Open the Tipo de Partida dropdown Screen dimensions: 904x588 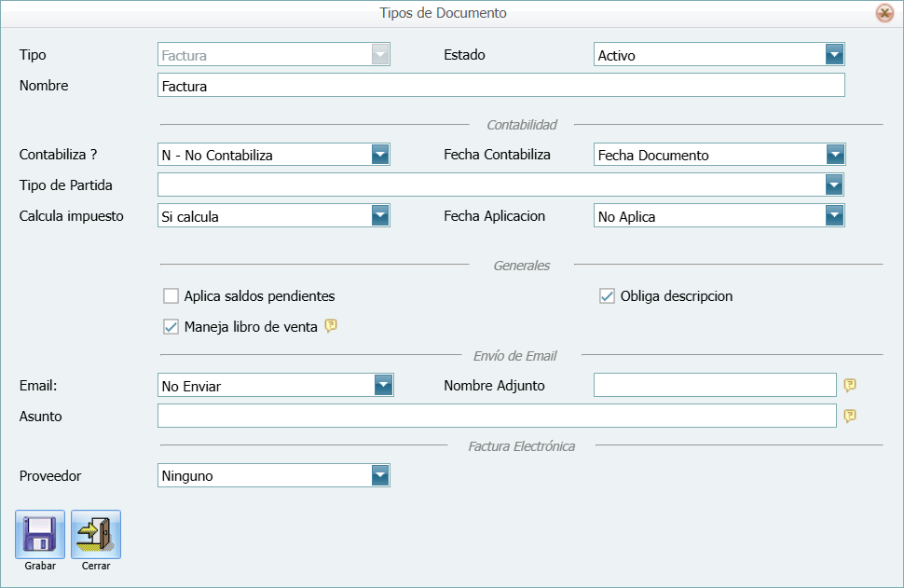click(835, 185)
